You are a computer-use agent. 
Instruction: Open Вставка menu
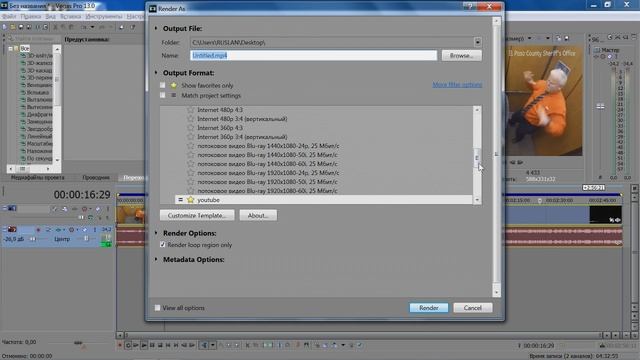pyautogui.click(x=70, y=16)
